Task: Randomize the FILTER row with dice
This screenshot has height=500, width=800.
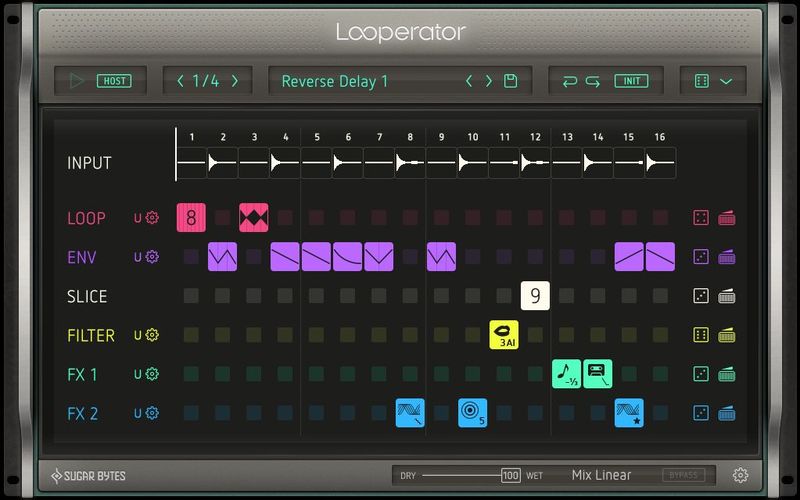Action: 701,335
